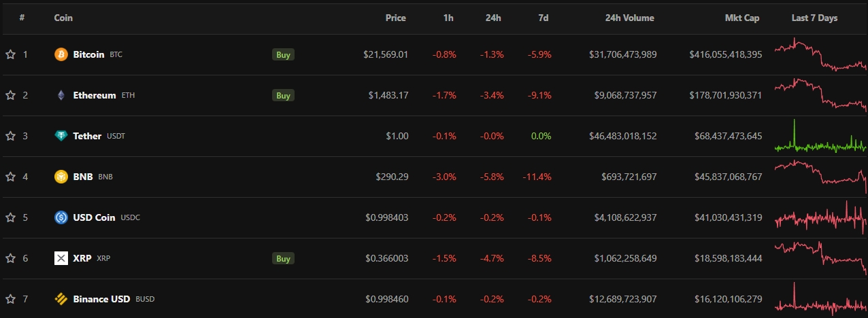The height and width of the screenshot is (318, 868).
Task: Click the XRP logo icon
Action: [x=61, y=258]
